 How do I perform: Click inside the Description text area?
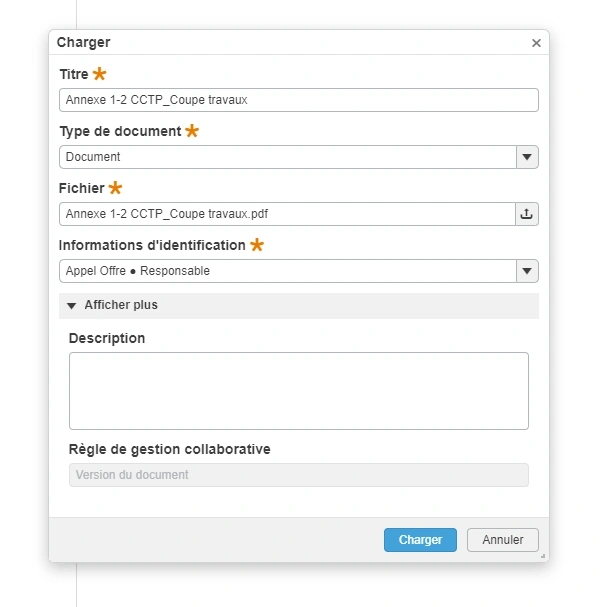pyautogui.click(x=298, y=390)
